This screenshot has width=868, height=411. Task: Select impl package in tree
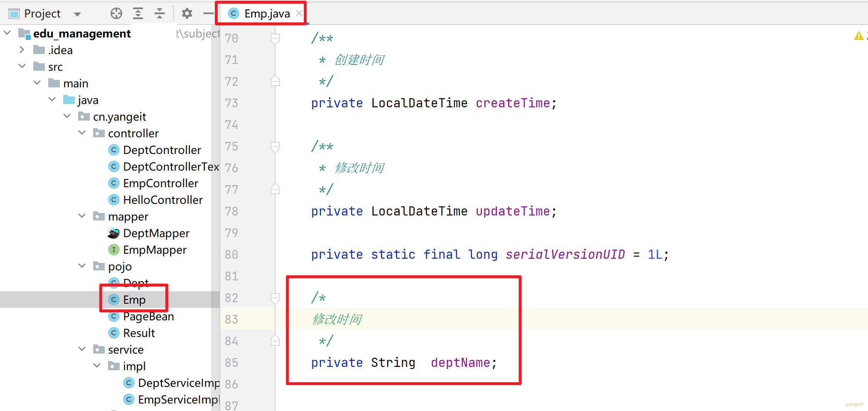(134, 366)
